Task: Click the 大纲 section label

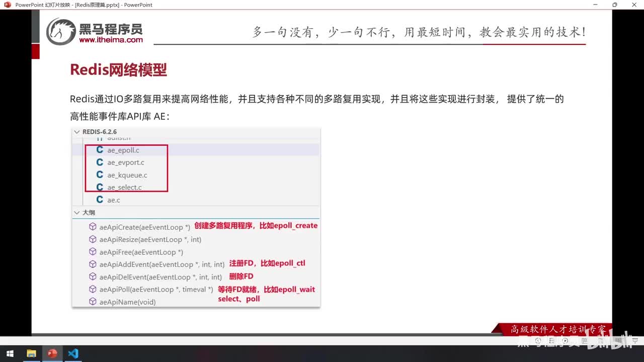Action: coord(89,213)
